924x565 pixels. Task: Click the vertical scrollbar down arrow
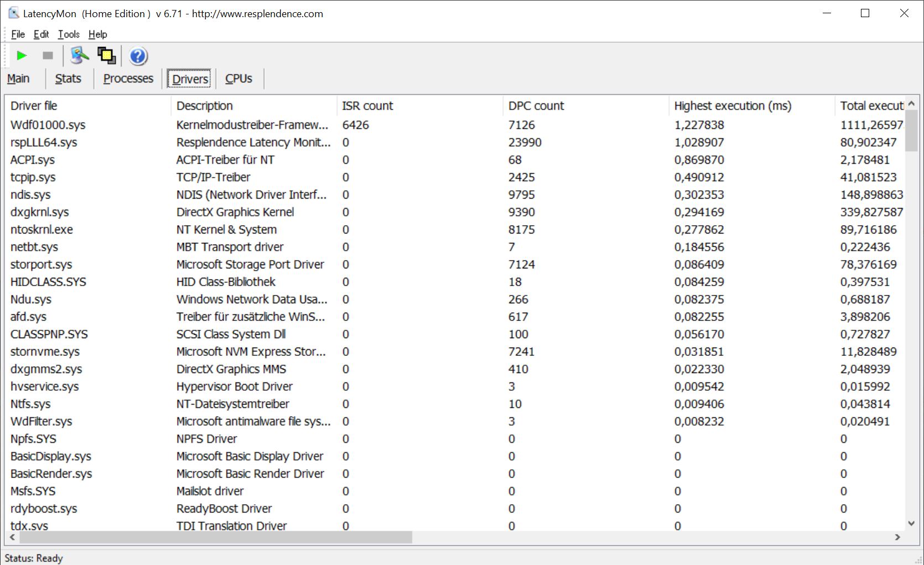[x=911, y=523]
